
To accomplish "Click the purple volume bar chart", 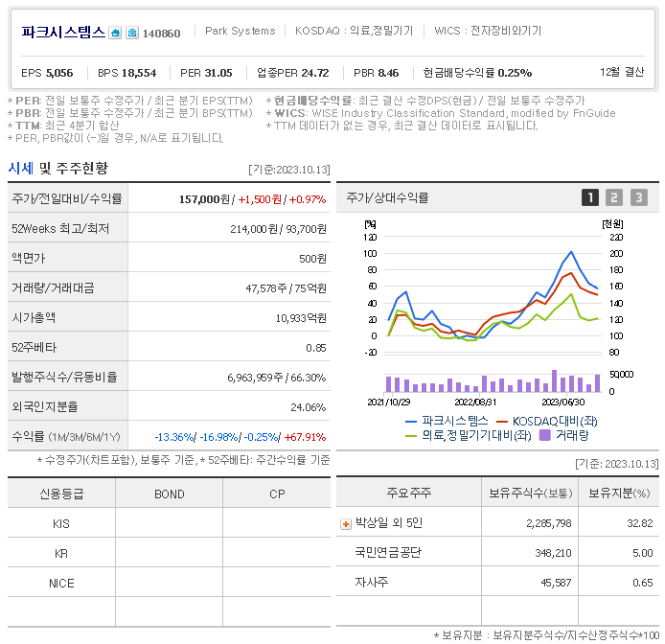I will point(493,381).
